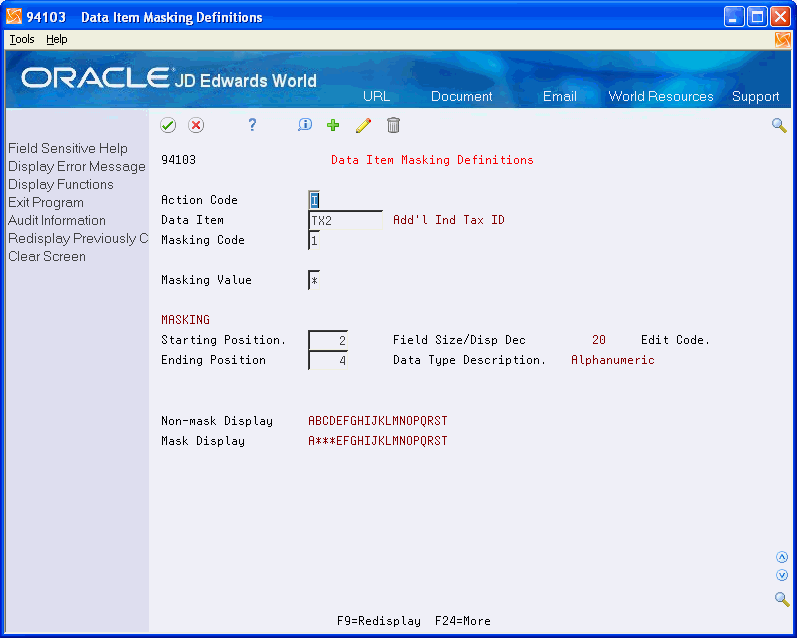Image resolution: width=797 pixels, height=638 pixels.
Task: Click the Mask Display value A***EFGHIJKLMNOPQRST
Action: (378, 441)
